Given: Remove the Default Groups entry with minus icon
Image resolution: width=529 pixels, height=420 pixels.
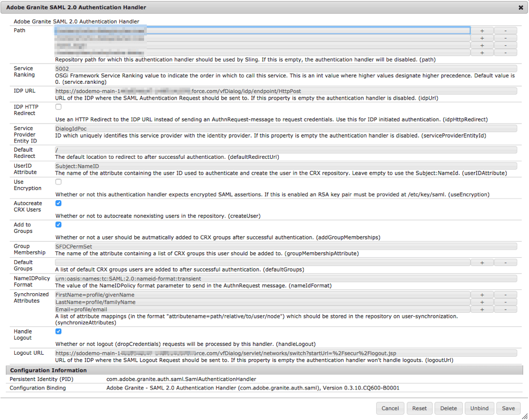Looking at the screenshot, I should coord(506,263).
